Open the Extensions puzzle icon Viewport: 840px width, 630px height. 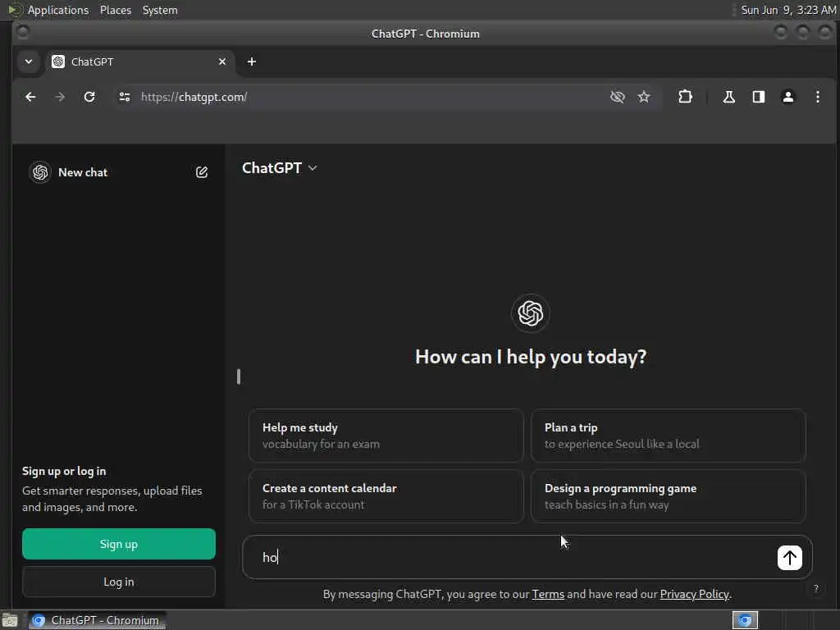tap(685, 97)
